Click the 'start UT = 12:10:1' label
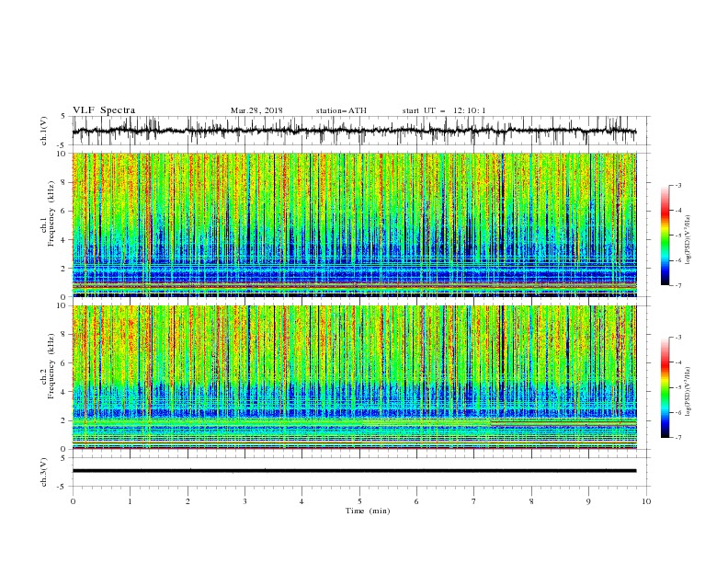This screenshot has width=728, height=563. coord(444,110)
